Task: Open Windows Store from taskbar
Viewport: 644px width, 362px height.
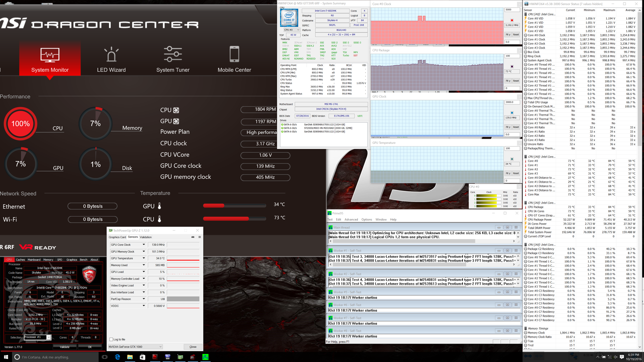Action: coord(142,357)
